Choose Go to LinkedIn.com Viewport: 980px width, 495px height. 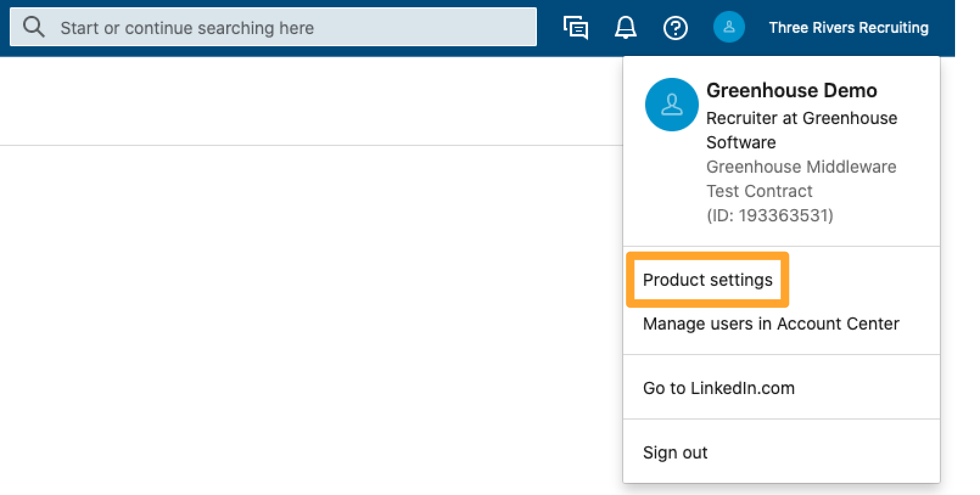pos(718,388)
